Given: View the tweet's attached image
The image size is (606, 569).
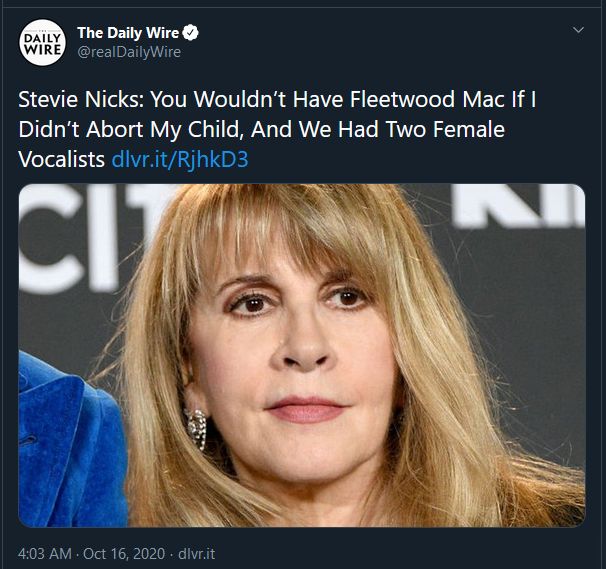Looking at the screenshot, I should 302,355.
